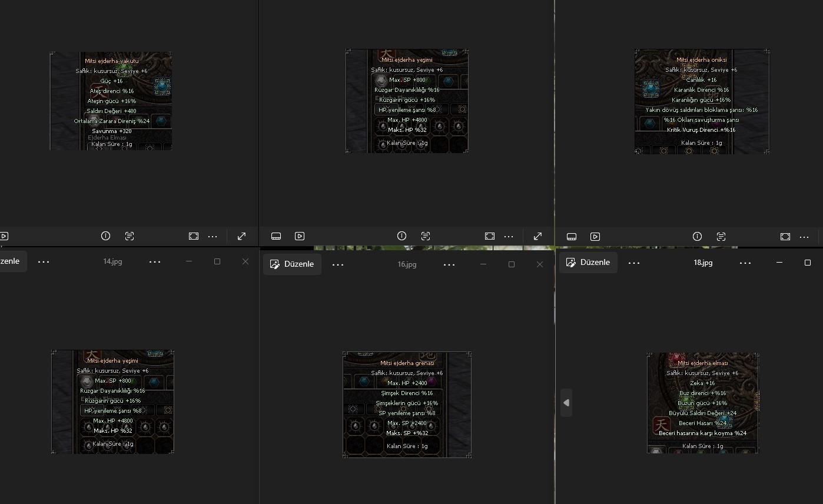Open image info in top-middle yeşimi window
The width and height of the screenshot is (823, 504).
401,236
